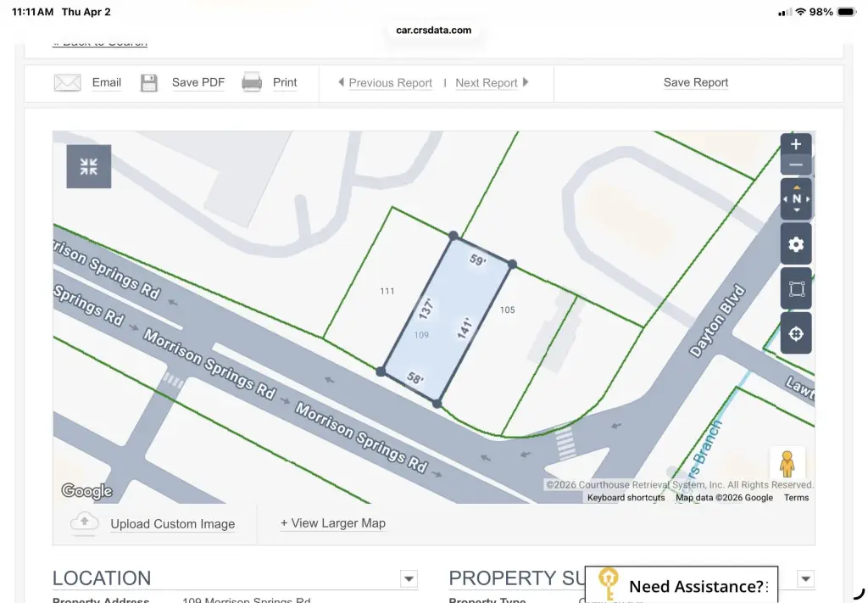Click the Save Report button

tap(695, 82)
